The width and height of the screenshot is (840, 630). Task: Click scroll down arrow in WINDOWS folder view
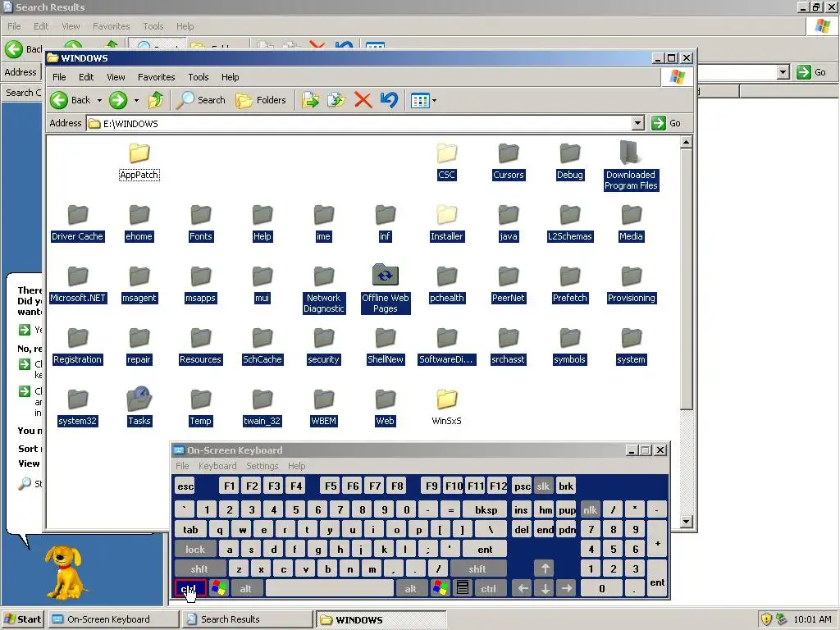pos(687,521)
